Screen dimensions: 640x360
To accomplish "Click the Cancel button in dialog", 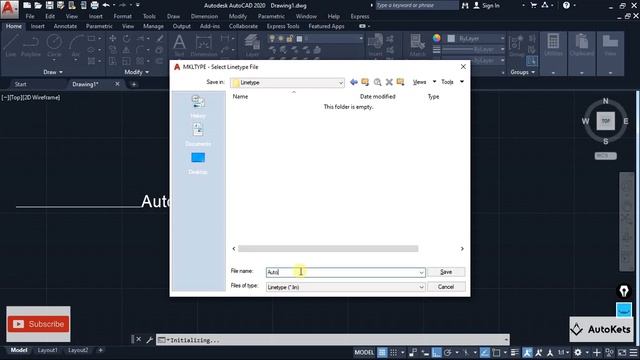I will pyautogui.click(x=446, y=287).
